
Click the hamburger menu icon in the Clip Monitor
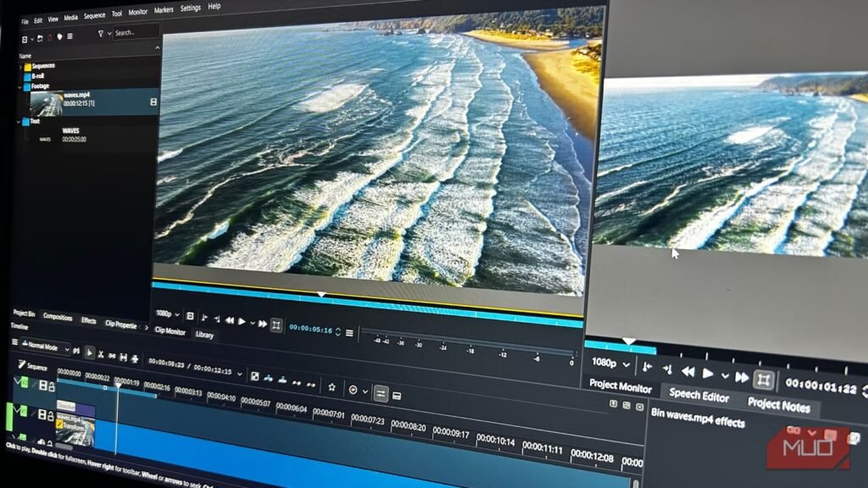349,332
